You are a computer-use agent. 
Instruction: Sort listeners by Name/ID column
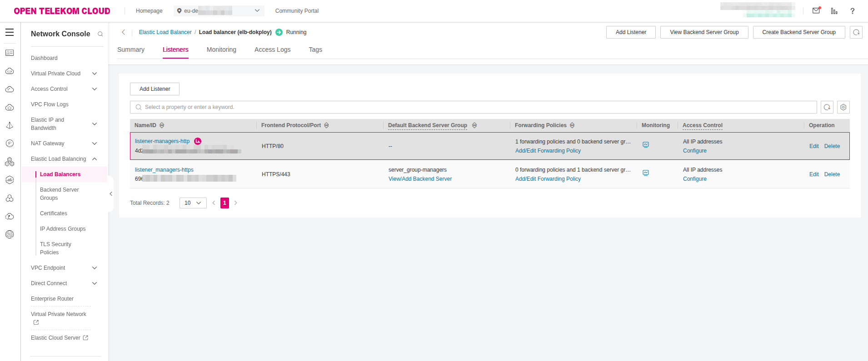[162, 125]
